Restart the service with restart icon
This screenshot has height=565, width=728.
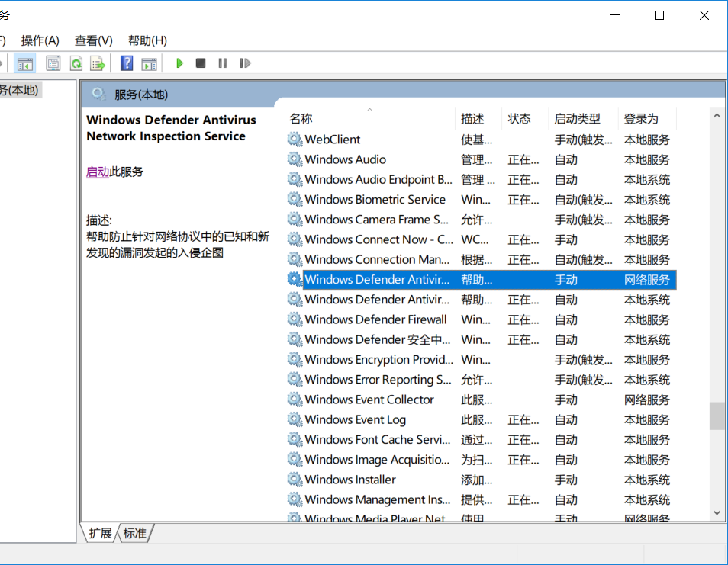tap(245, 63)
